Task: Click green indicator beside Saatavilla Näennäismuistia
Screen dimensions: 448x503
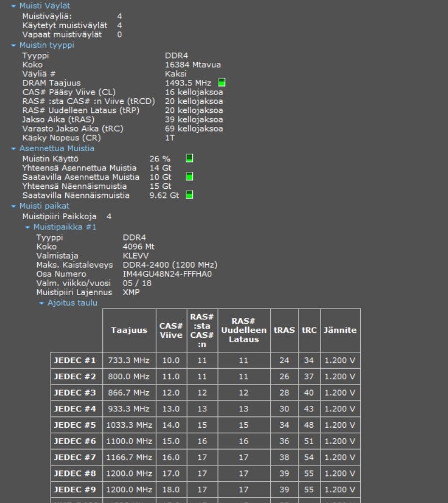Action: [x=189, y=194]
